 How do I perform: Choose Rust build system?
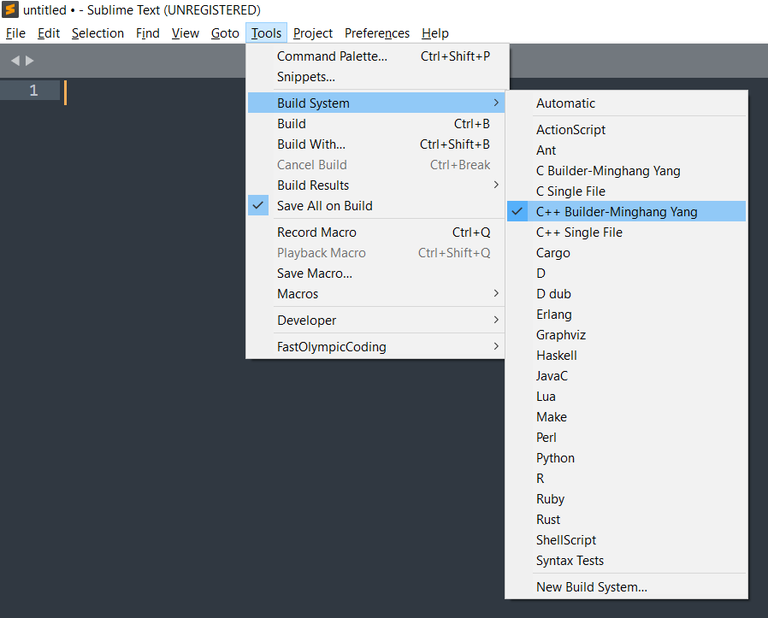click(x=626, y=519)
